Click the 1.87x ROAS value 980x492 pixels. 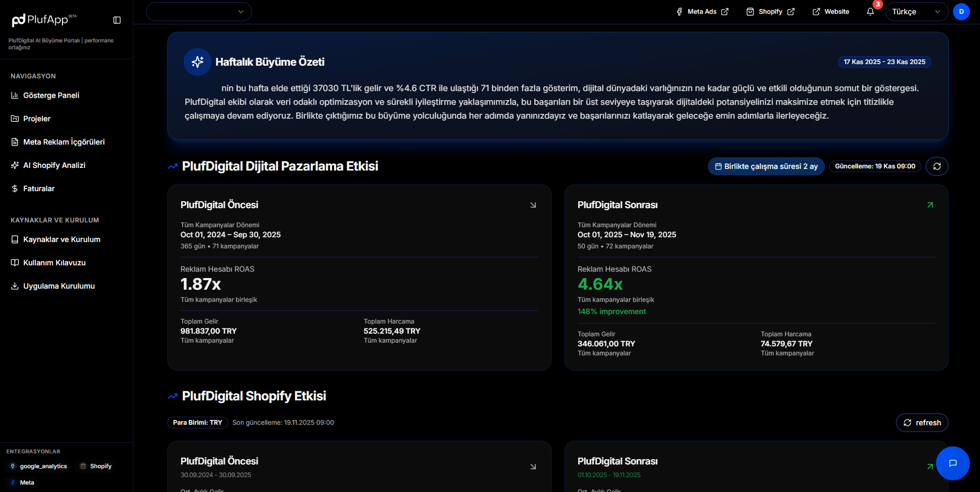coord(201,284)
